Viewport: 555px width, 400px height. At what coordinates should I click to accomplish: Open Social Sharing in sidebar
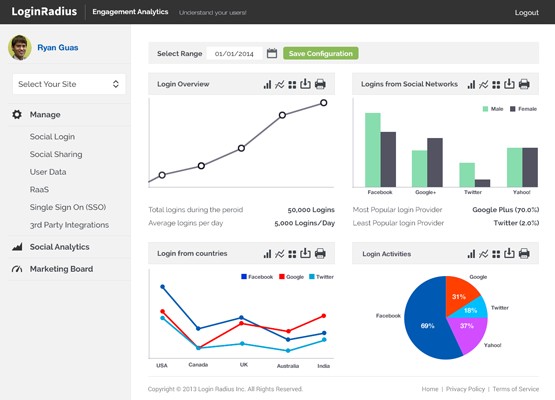coord(56,154)
